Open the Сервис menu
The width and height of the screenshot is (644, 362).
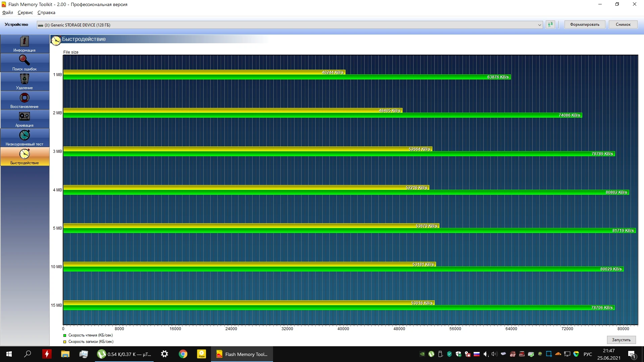[25, 12]
